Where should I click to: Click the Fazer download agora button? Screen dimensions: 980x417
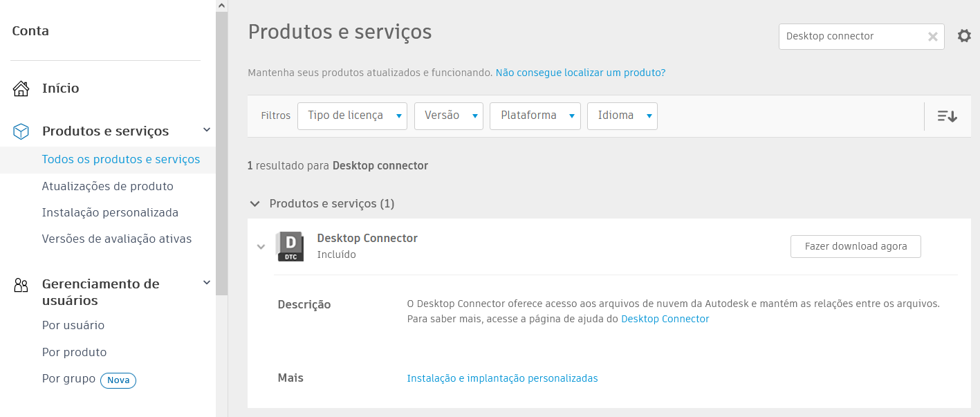pyautogui.click(x=856, y=246)
